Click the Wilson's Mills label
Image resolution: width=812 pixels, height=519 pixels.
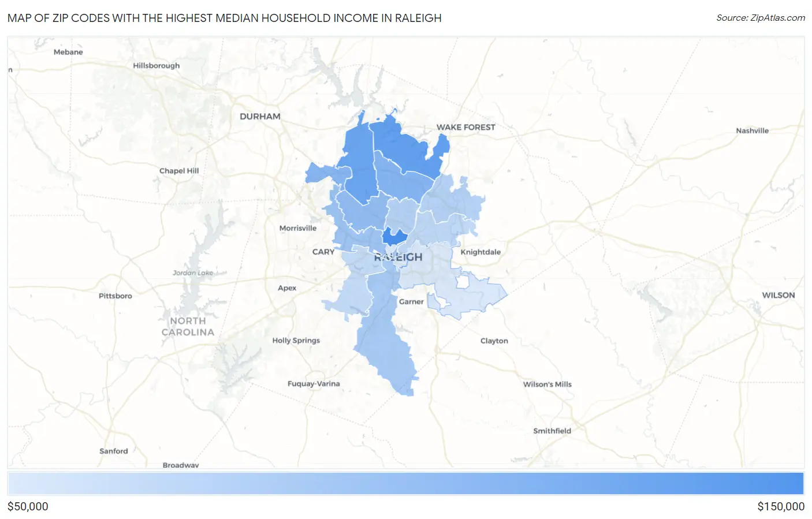point(547,384)
